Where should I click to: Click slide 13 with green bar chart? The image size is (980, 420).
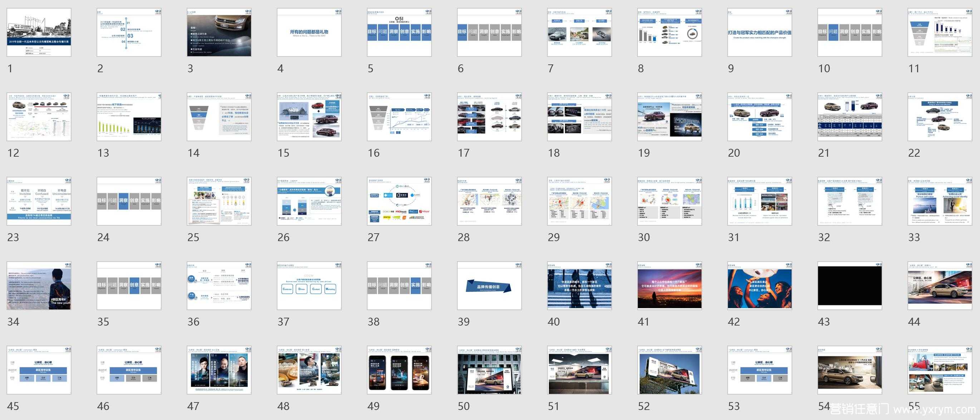(129, 117)
